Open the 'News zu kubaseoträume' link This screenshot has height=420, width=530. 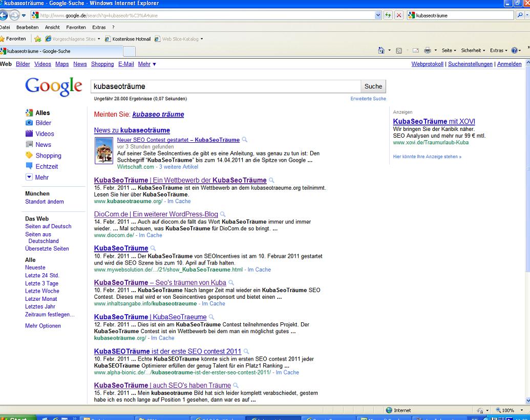(132, 130)
